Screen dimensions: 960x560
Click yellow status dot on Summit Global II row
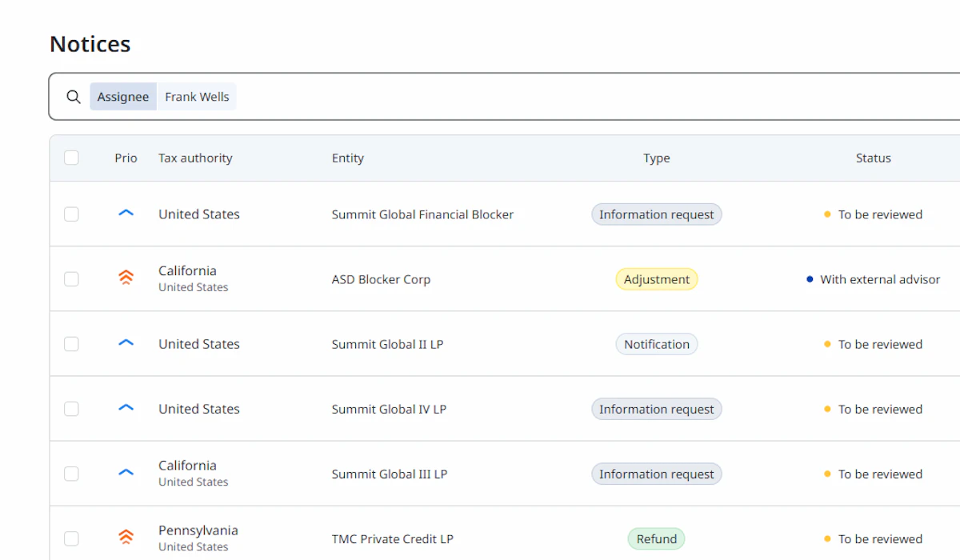(x=827, y=344)
